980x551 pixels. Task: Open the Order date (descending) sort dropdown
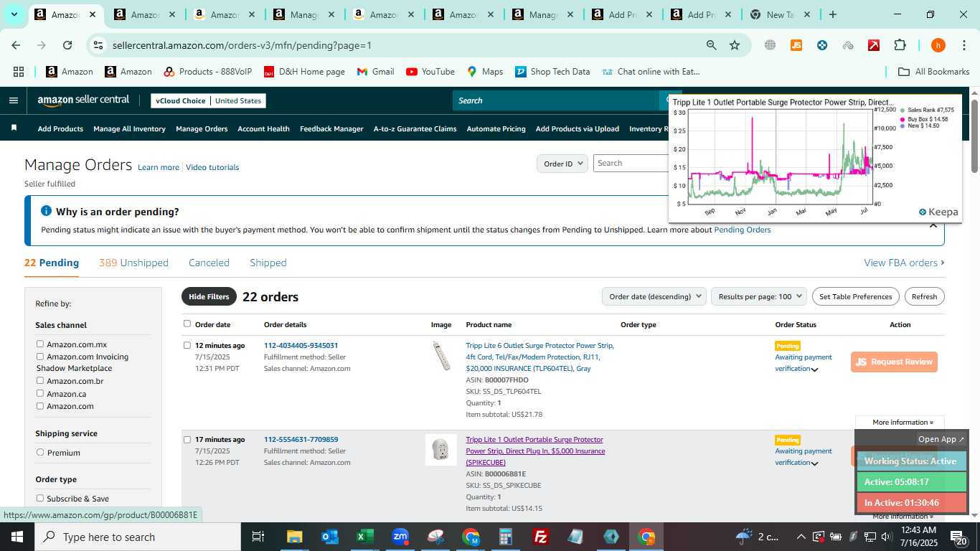(x=654, y=296)
